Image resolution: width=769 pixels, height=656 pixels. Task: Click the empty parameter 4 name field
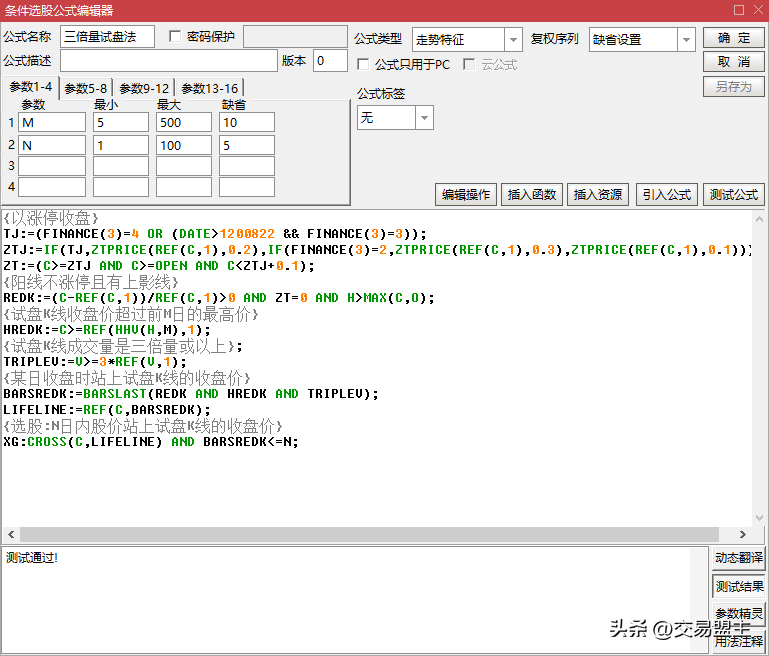coord(52,187)
